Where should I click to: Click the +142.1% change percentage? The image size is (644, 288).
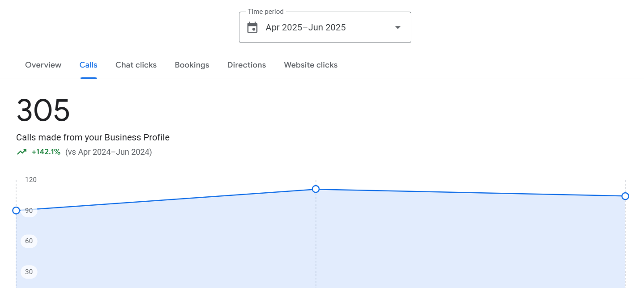(46, 152)
